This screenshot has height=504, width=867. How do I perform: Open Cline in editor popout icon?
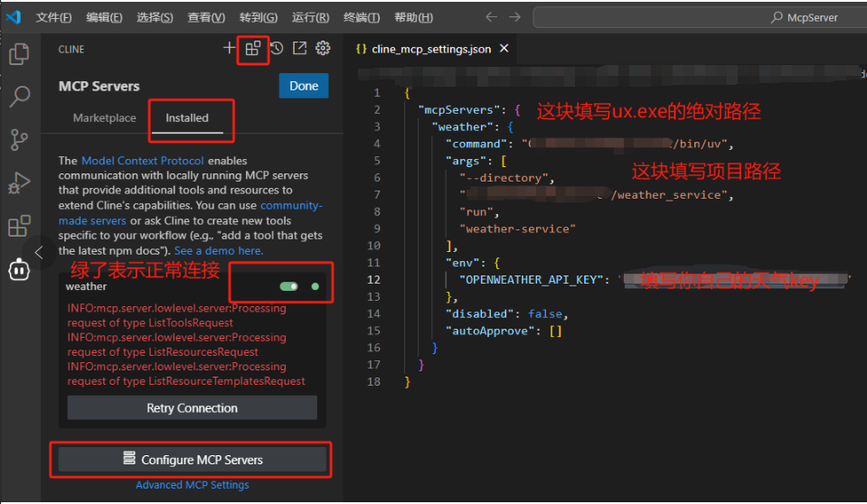(299, 49)
